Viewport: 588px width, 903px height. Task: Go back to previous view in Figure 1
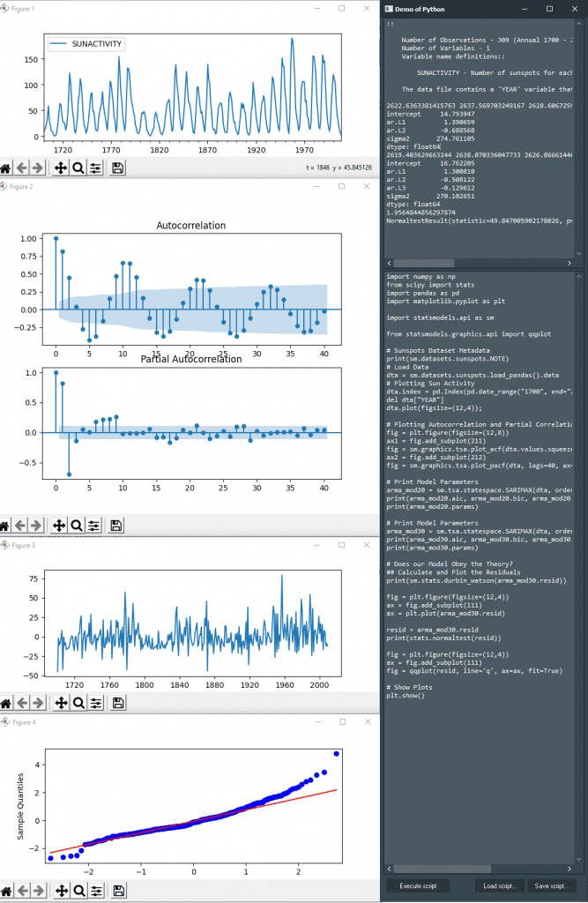tap(21, 168)
